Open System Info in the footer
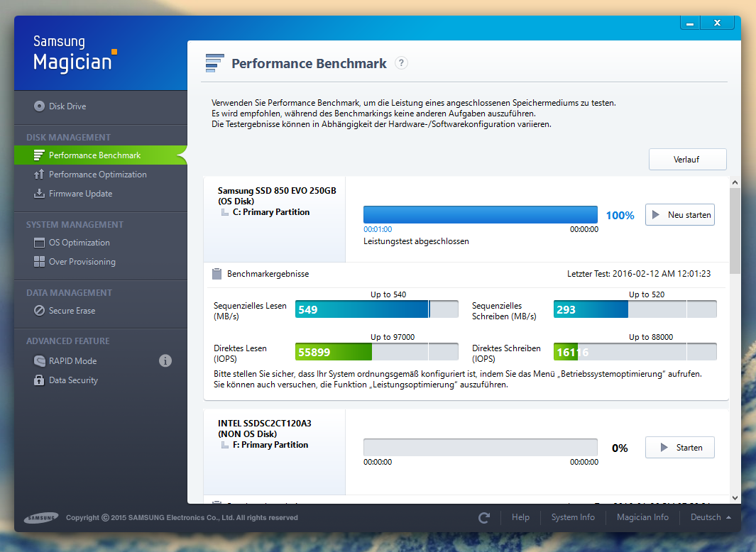This screenshot has width=756, height=552. pos(573,517)
